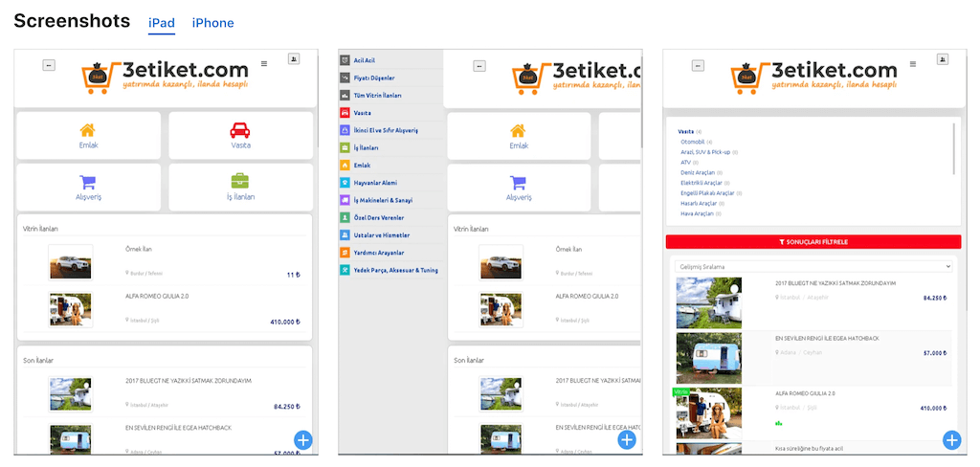This screenshot has width=980, height=467.
Task: Tap the side-menu button left of logo, third screenshot
Action: click(x=698, y=66)
